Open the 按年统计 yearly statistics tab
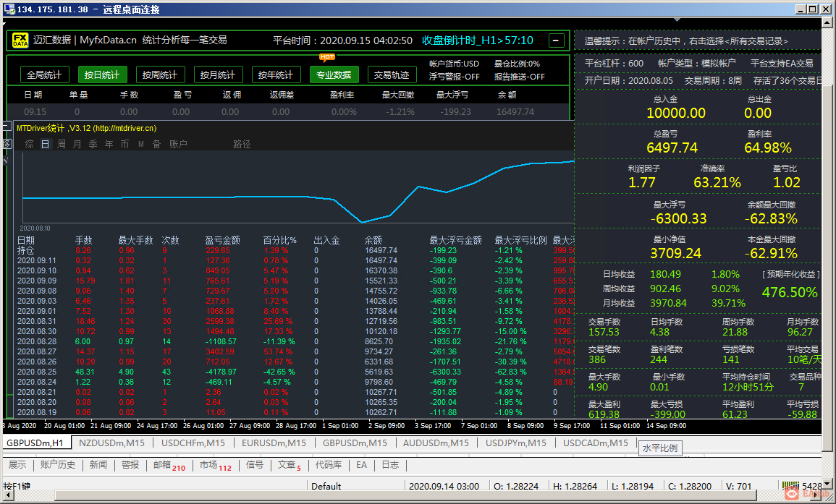The width and height of the screenshot is (836, 504). [276, 74]
